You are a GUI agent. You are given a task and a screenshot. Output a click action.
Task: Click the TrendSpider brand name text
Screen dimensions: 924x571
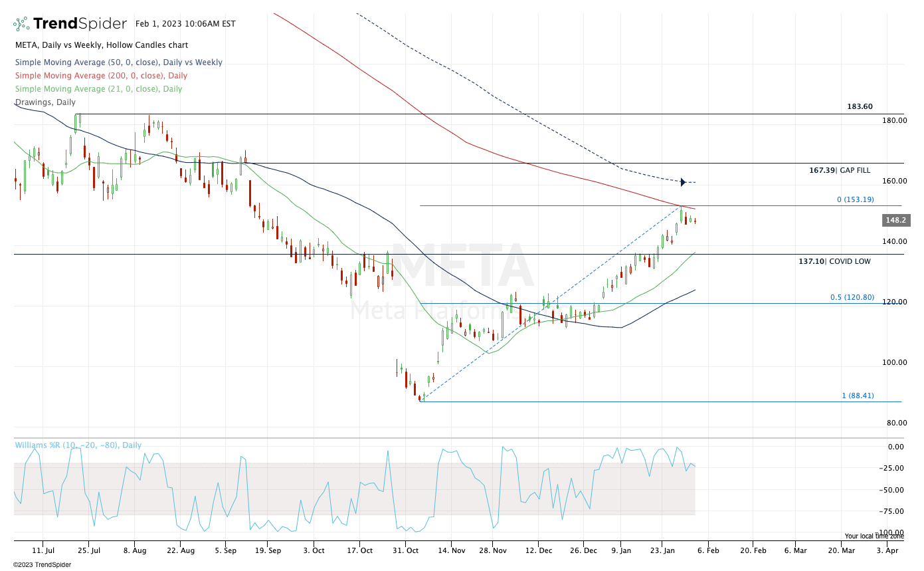[80, 24]
